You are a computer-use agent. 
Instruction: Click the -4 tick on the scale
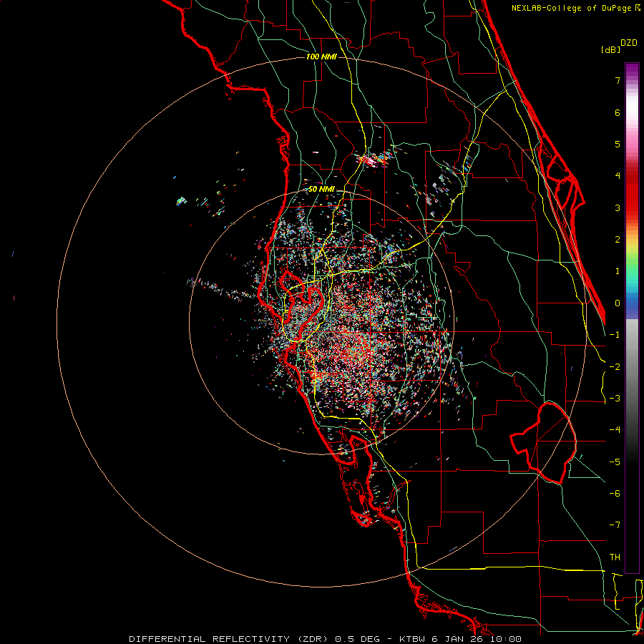[x=615, y=430]
